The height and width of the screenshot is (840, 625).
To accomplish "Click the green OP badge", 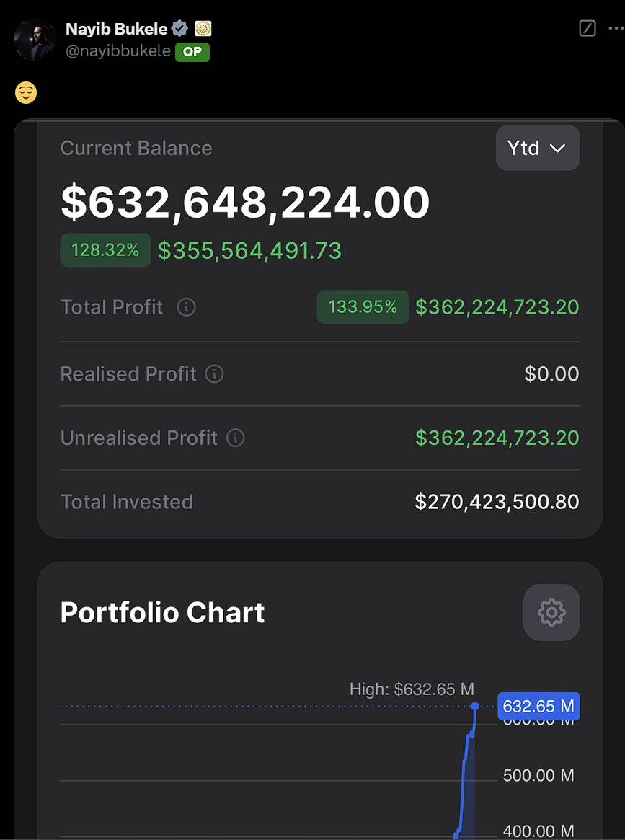I will pos(192,52).
